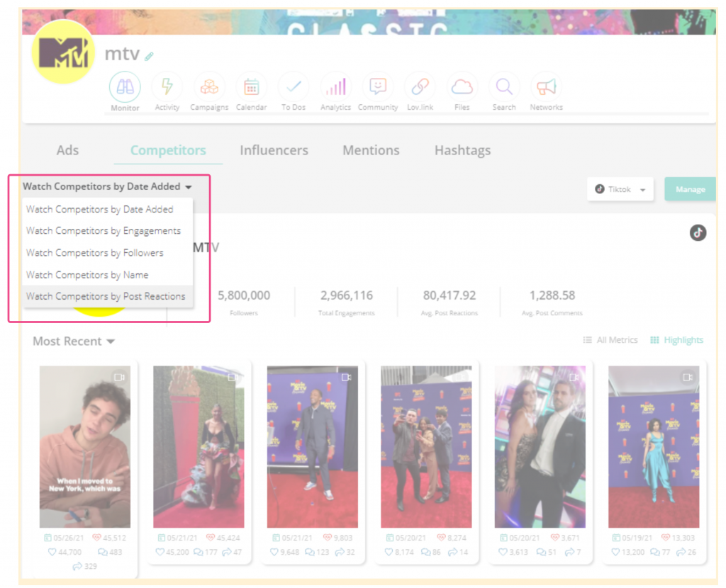Open the Activity lightning icon
The image size is (726, 588).
click(167, 87)
